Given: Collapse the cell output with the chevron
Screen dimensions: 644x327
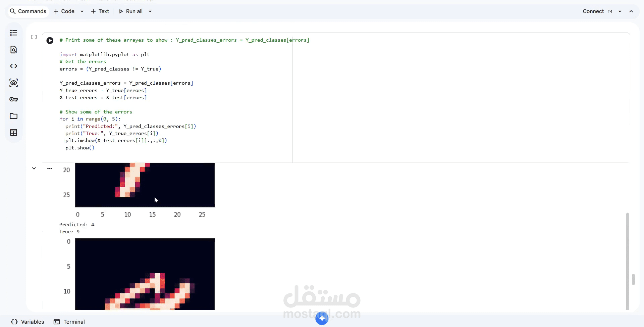Looking at the screenshot, I should (34, 169).
